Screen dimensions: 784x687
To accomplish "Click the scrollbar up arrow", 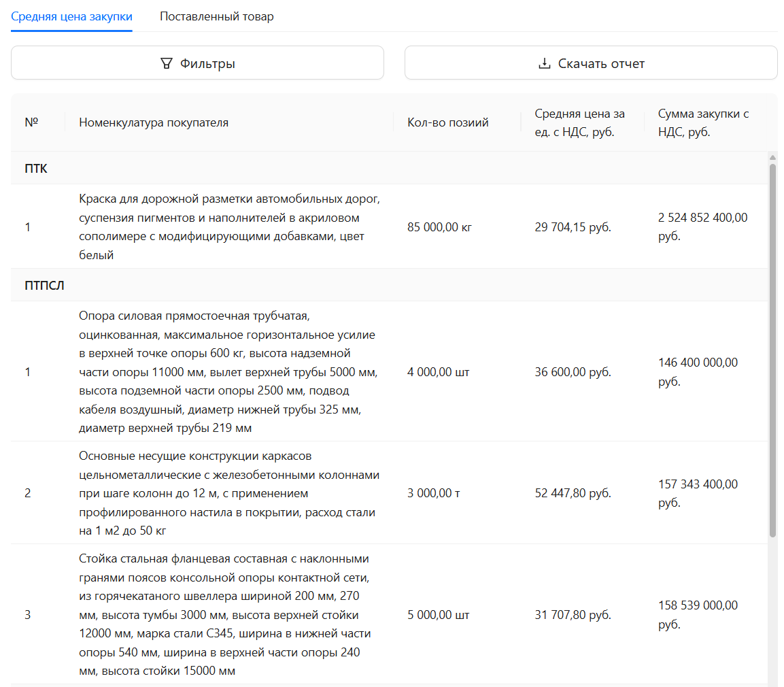I will coord(772,158).
